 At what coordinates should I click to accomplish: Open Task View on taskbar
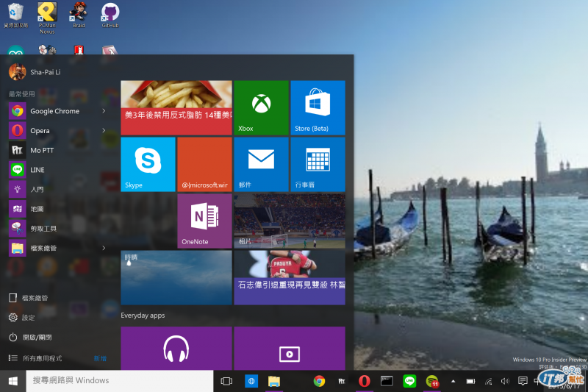pyautogui.click(x=226, y=381)
